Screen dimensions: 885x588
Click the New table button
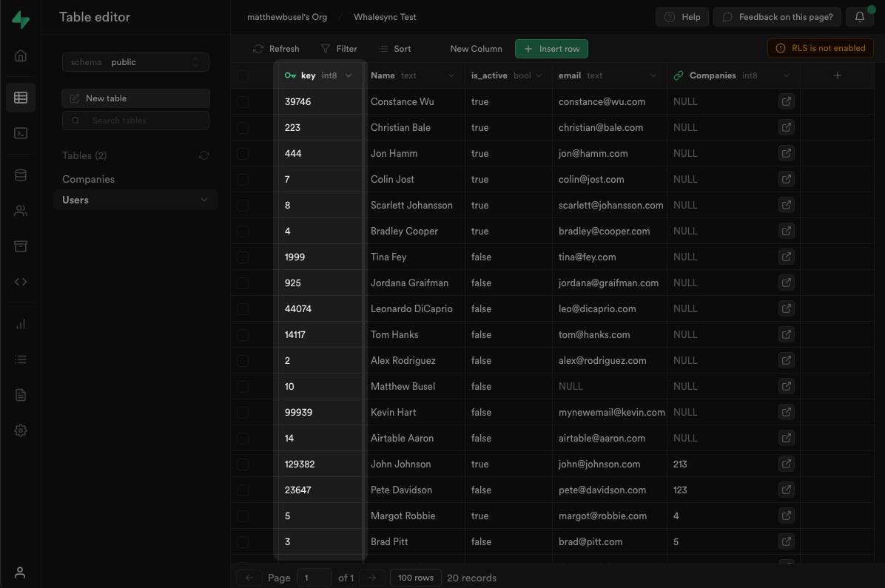click(x=135, y=98)
